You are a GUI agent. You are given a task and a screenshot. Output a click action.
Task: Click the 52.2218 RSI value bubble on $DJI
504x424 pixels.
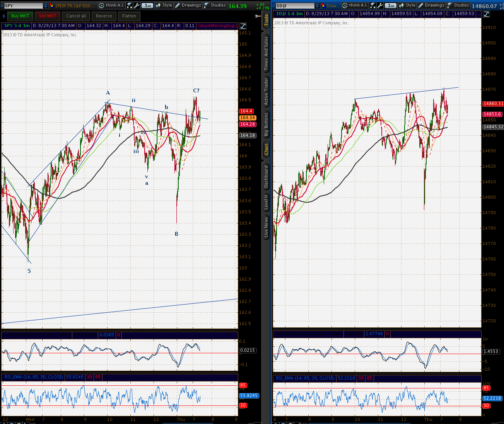pyautogui.click(x=492, y=398)
